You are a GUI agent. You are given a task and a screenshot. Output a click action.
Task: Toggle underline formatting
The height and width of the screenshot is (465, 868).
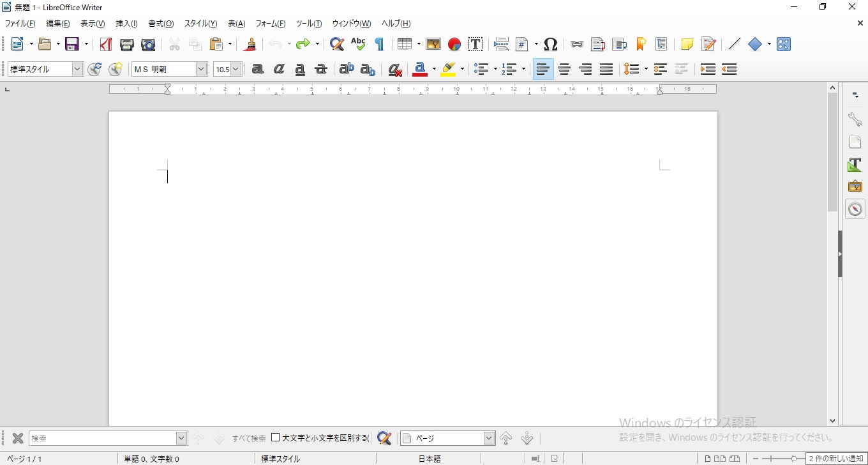[300, 69]
